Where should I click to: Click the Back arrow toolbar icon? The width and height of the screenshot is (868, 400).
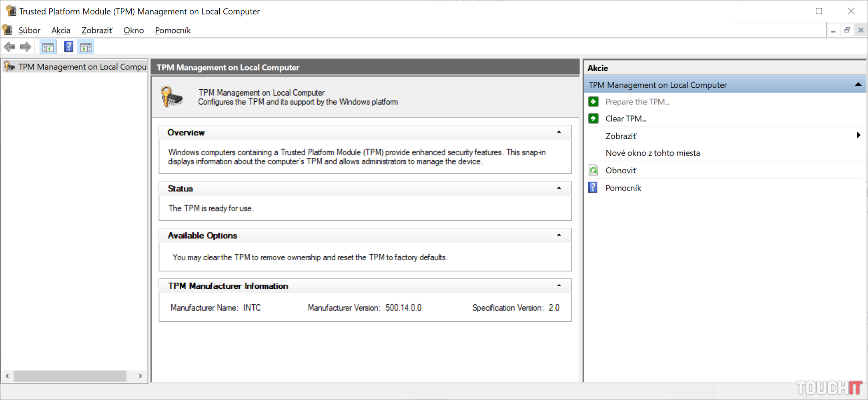point(10,47)
